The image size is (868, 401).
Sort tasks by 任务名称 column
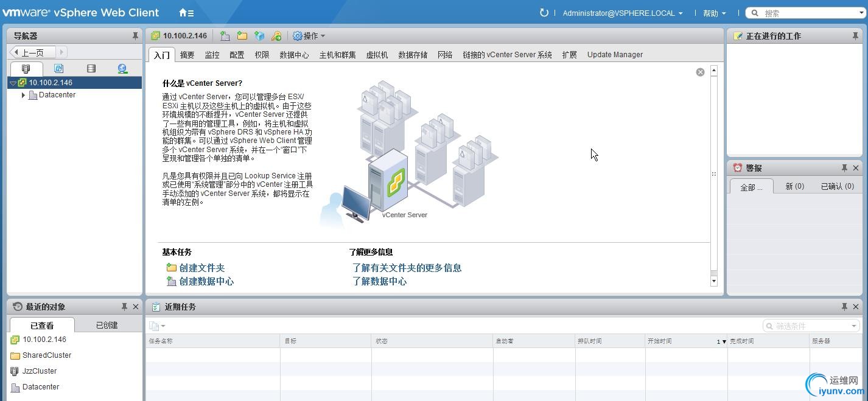(212, 341)
